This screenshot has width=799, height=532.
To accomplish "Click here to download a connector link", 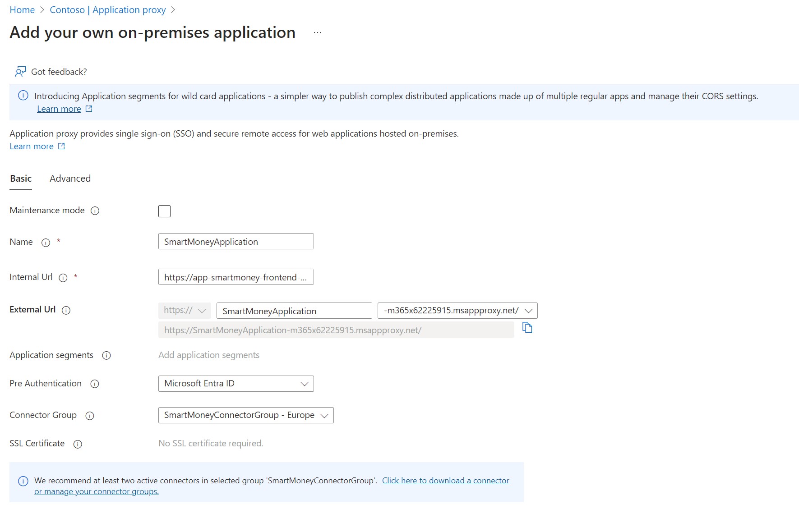I will point(446,481).
